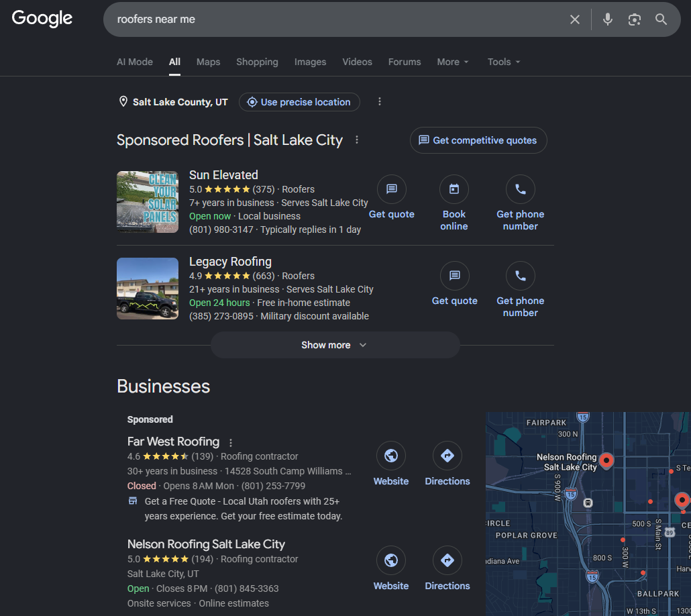This screenshot has height=616, width=691.
Task: Click Directions icon for Nelson Roofing
Action: click(447, 560)
